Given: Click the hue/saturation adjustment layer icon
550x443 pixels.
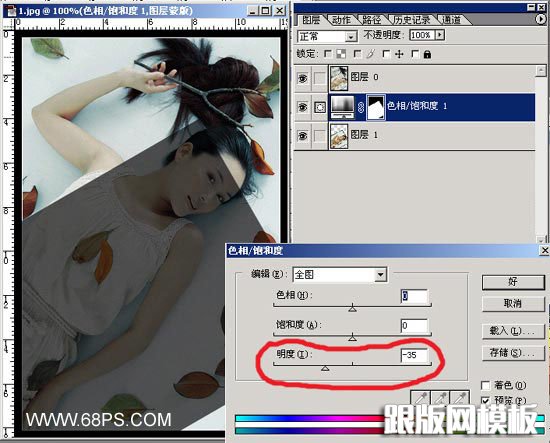Looking at the screenshot, I should pos(343,107).
